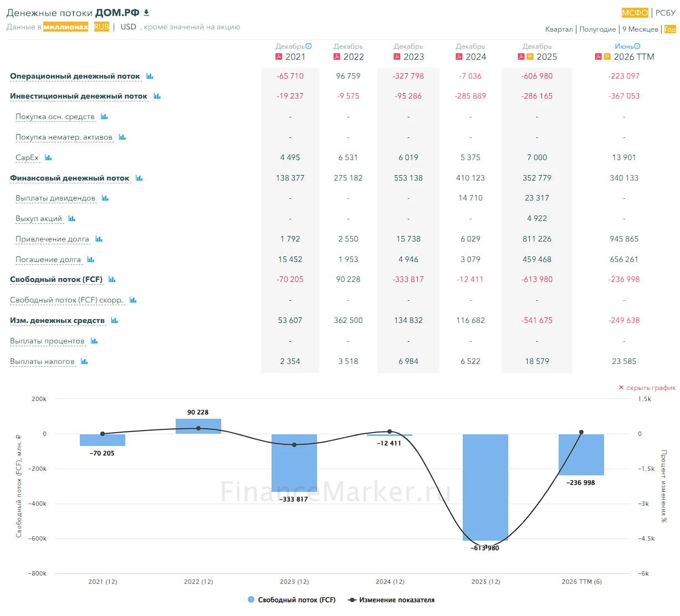Select USD currency
The height and width of the screenshot is (616, 680).
(x=129, y=27)
